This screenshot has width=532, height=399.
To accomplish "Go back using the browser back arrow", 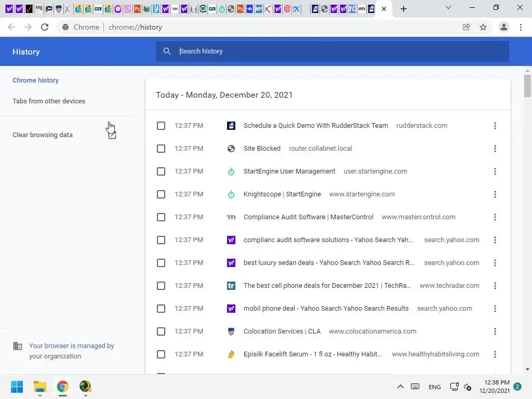I will pos(11,27).
